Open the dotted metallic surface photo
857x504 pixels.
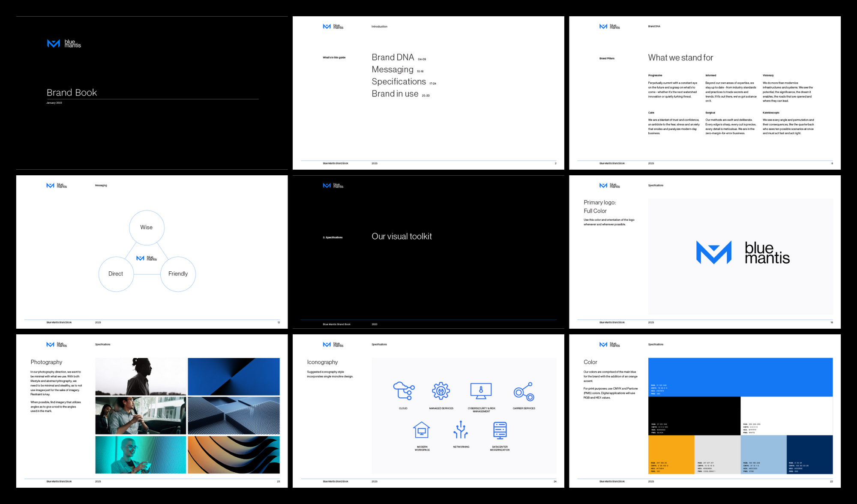[x=234, y=416]
